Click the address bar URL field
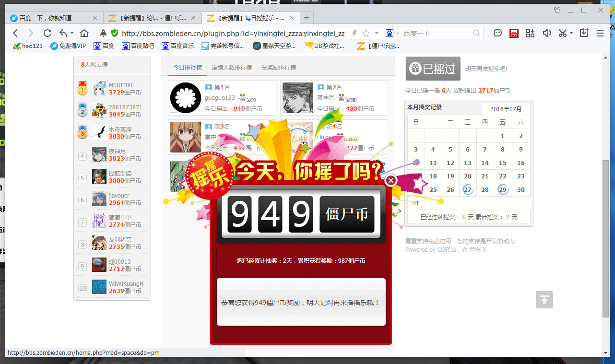615x364 pixels. tap(233, 33)
